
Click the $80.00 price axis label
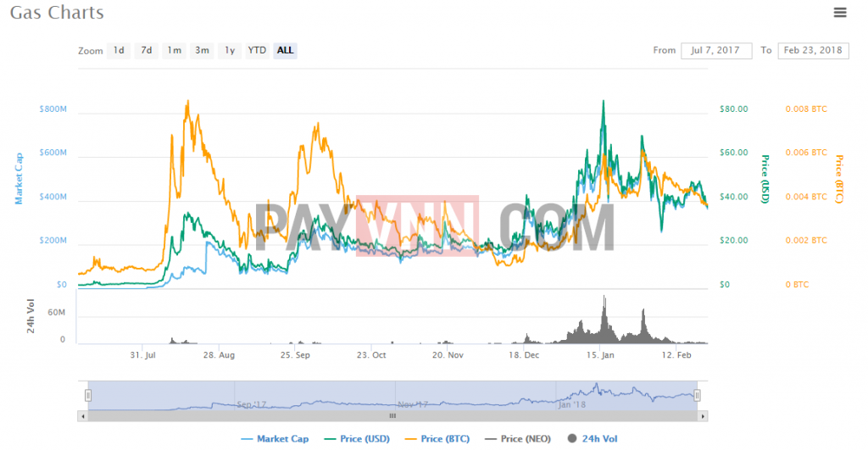(733, 109)
